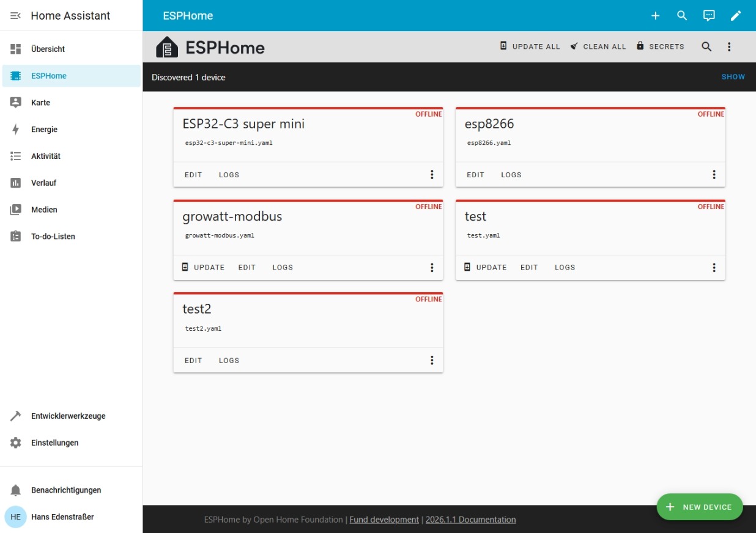Open Entwicklerwerkzeuge
The image size is (756, 533).
point(71,416)
